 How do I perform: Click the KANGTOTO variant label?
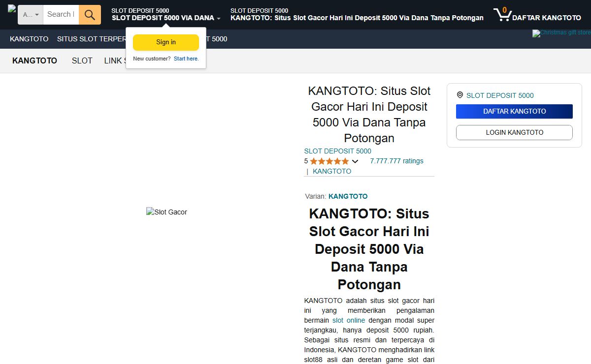pos(348,196)
